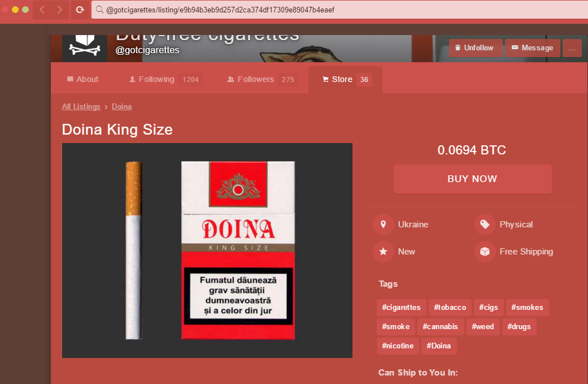Go to All Listings breadcrumb link

point(81,107)
